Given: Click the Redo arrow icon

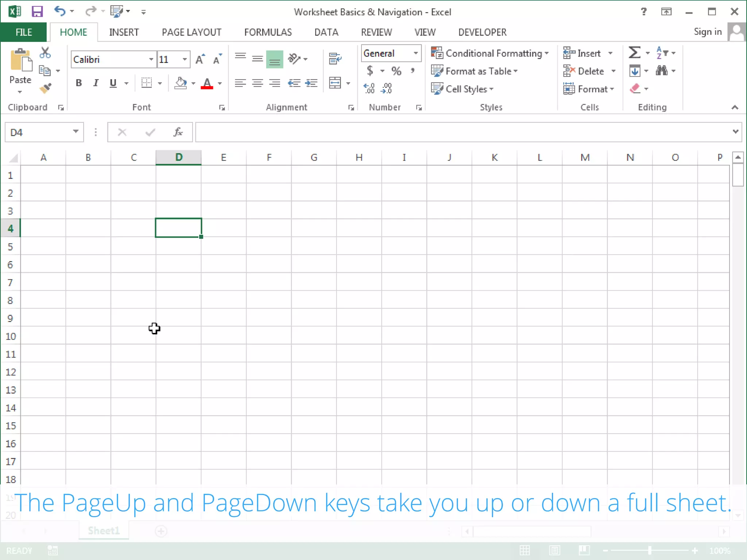Looking at the screenshot, I should click(x=90, y=11).
